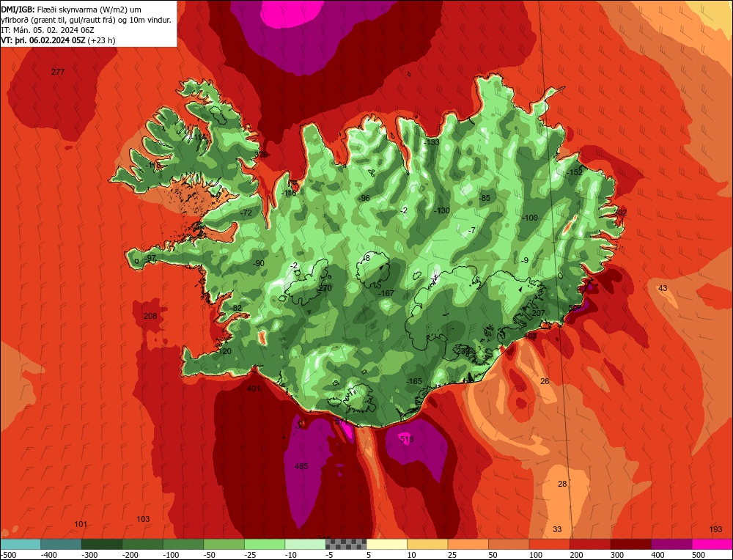This screenshot has height=560, width=733.
Task: Click the '-114' value in the Westfjords
Action: coord(197,137)
